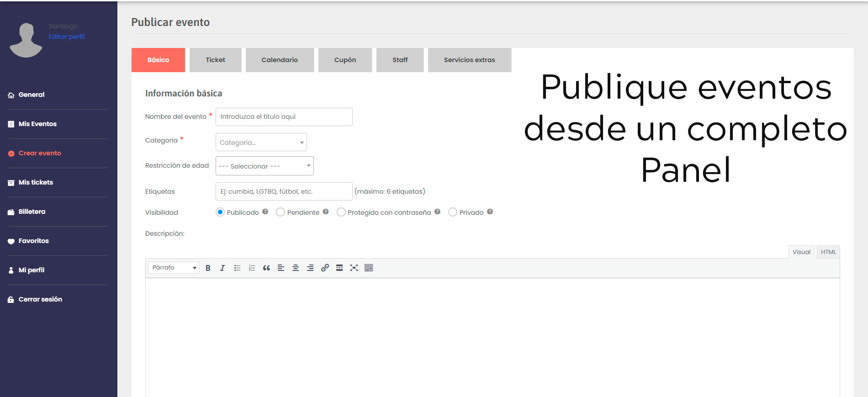
Task: Apply italic formatting in editor toolbar
Action: tap(222, 268)
